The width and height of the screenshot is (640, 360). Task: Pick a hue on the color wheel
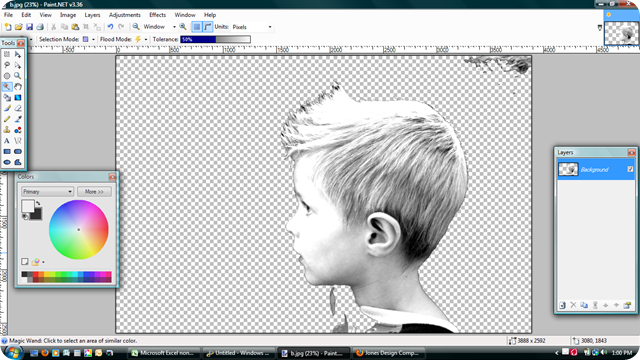coord(79,229)
